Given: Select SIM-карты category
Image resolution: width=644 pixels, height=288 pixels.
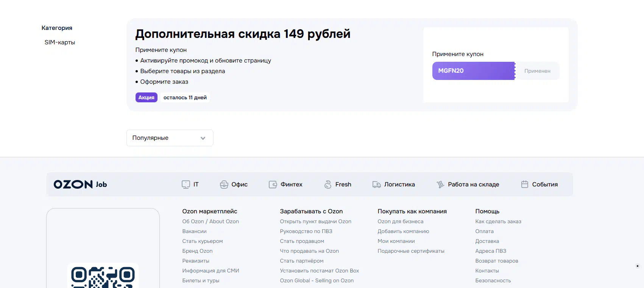Looking at the screenshot, I should coord(60,42).
